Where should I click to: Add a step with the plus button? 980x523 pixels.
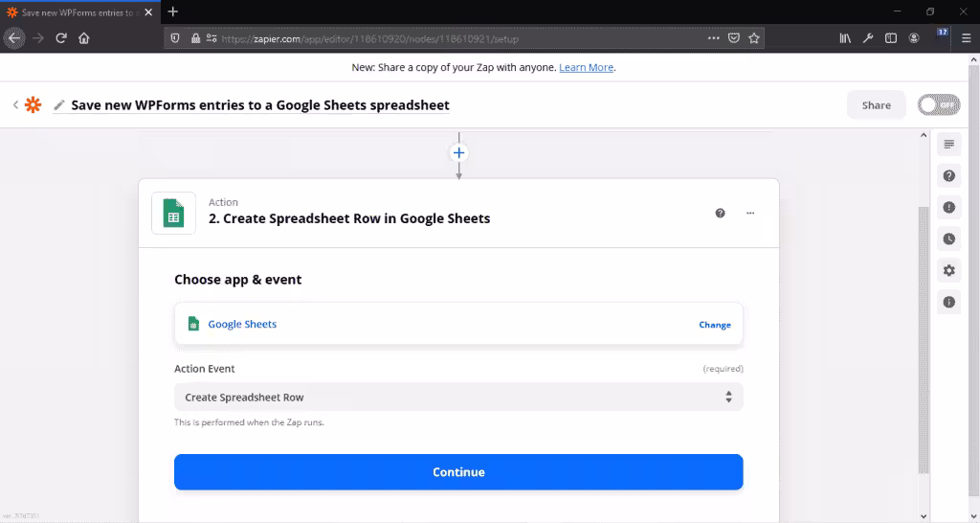point(458,152)
